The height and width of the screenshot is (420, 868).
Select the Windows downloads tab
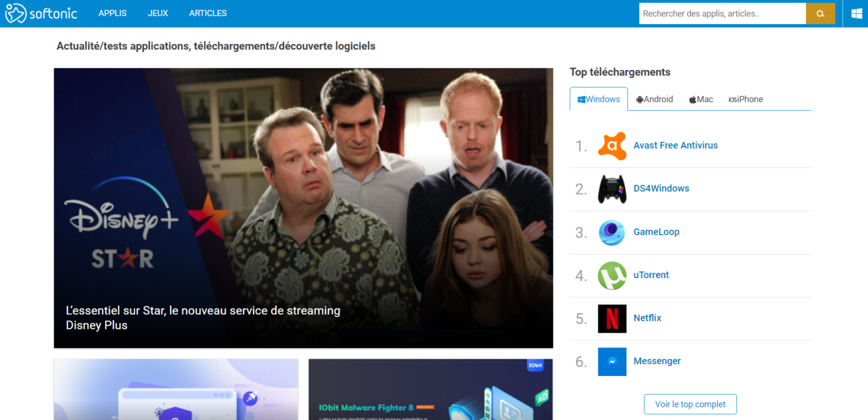(x=599, y=99)
